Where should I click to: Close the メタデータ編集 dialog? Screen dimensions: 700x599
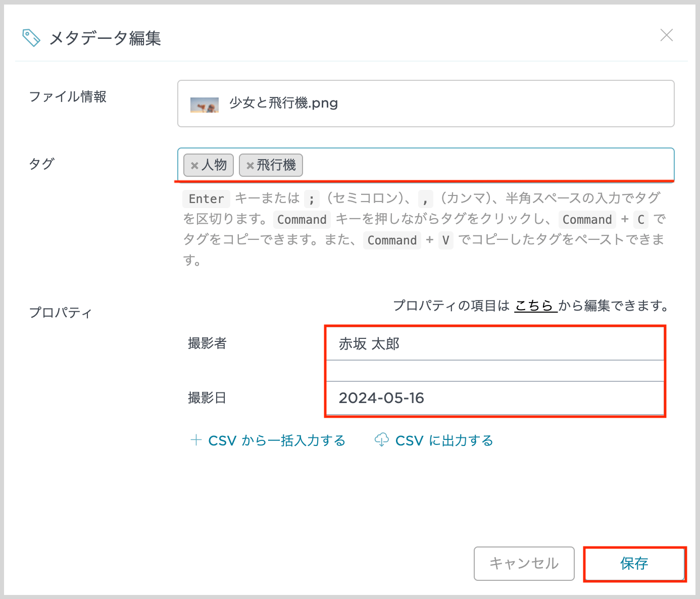point(667,35)
